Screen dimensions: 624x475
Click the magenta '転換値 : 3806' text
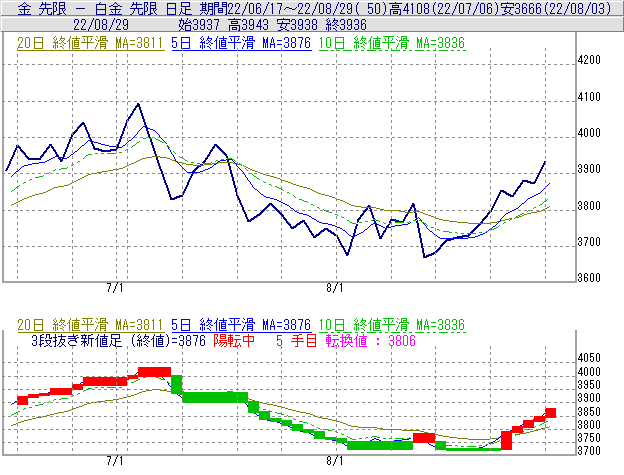point(370,341)
